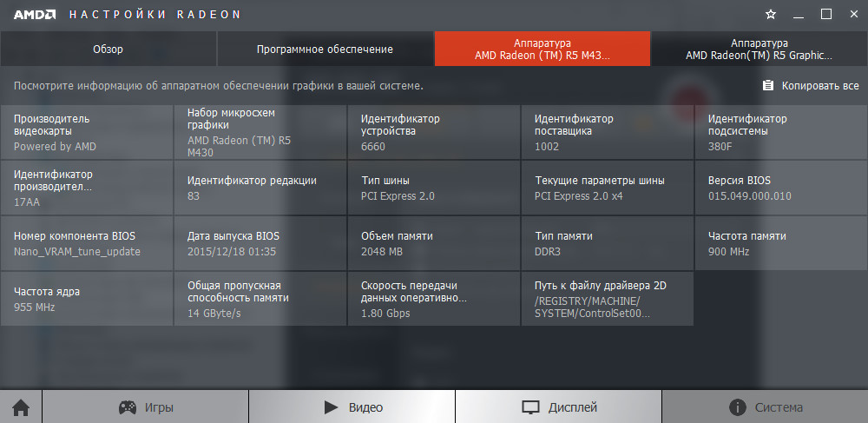868x423 pixels.
Task: Switch to the Обзор tab
Action: [108, 50]
